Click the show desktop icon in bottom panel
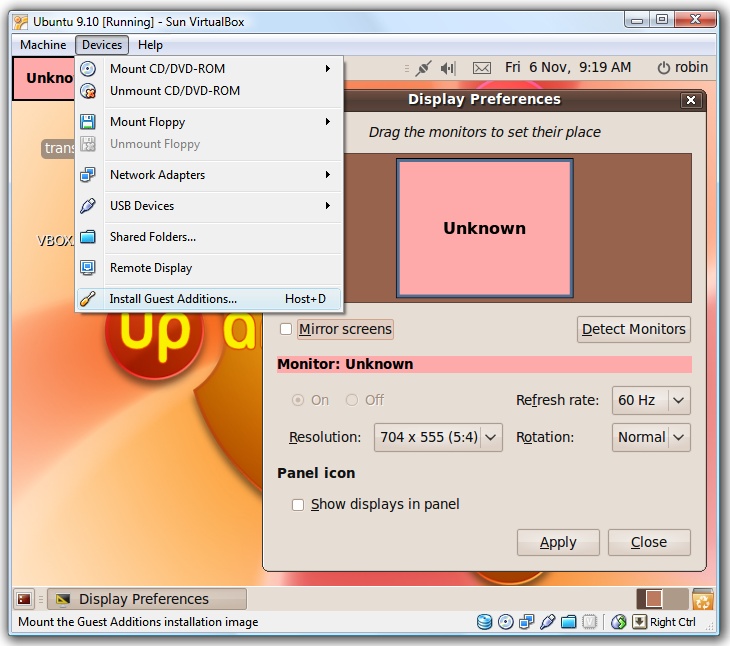730x646 pixels. pos(24,599)
